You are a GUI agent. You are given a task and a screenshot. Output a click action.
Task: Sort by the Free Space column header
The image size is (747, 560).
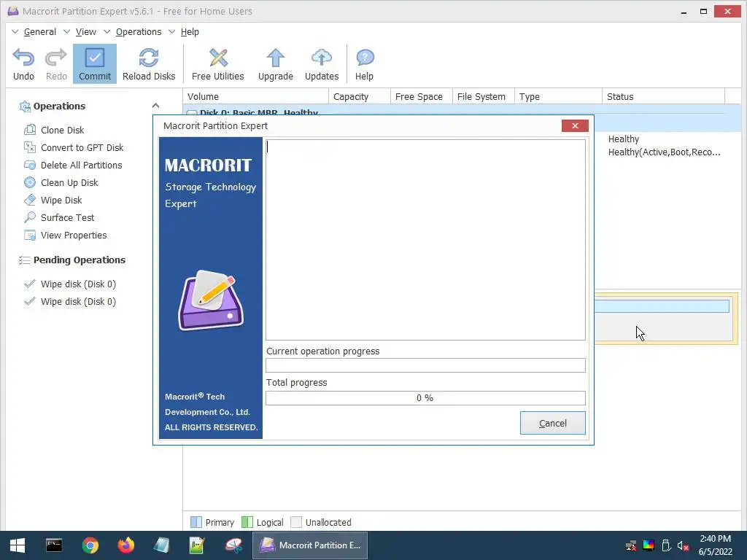421,97
